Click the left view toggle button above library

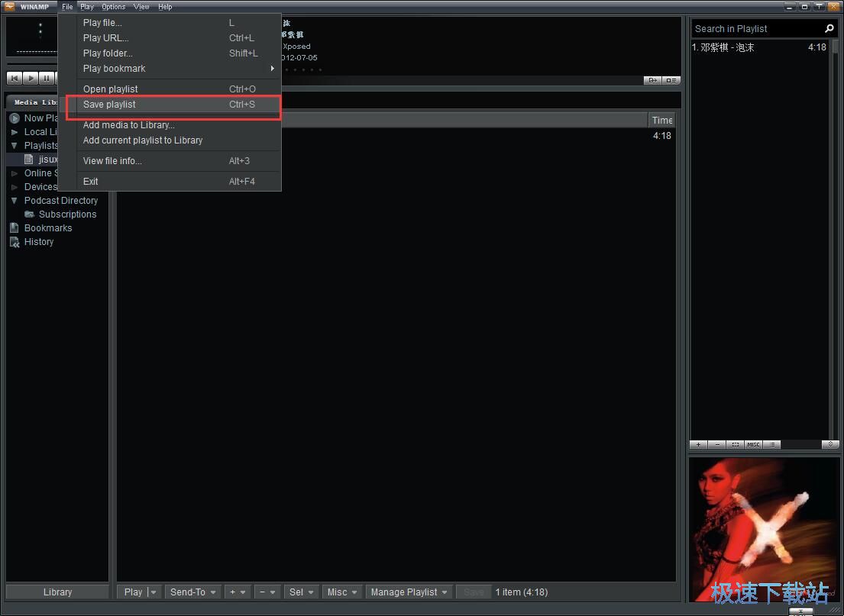pyautogui.click(x=652, y=80)
